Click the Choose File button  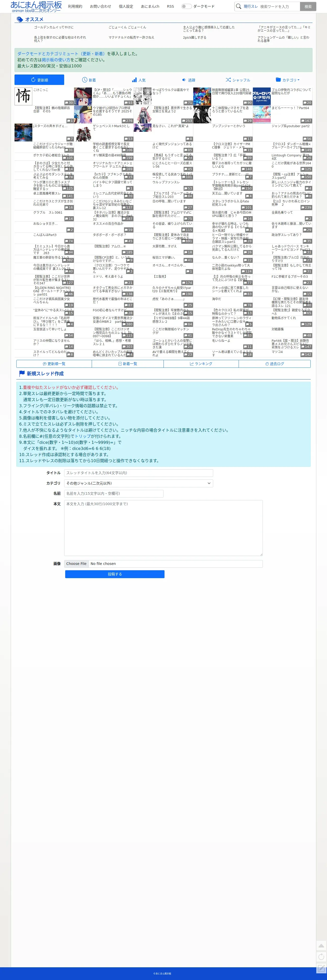76,564
